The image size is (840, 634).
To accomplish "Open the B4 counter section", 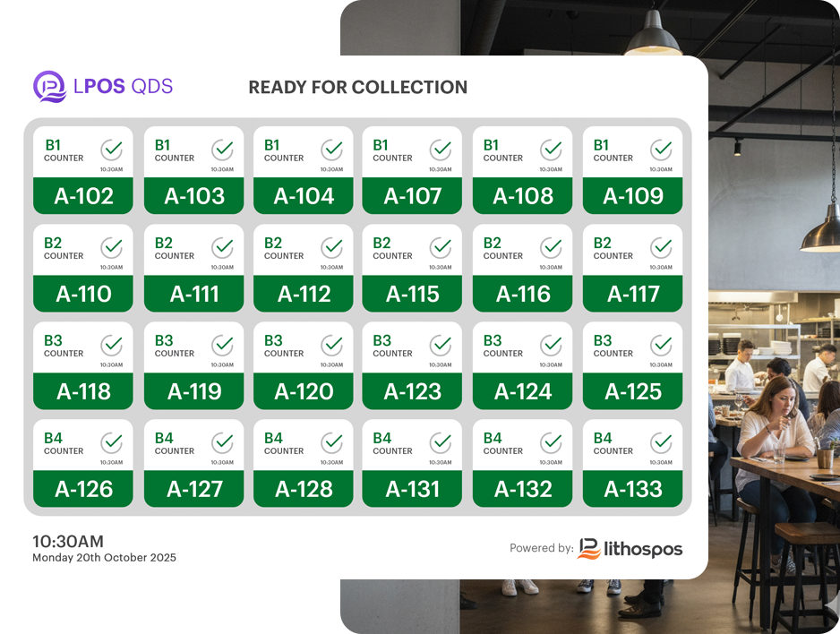I will pyautogui.click(x=54, y=437).
